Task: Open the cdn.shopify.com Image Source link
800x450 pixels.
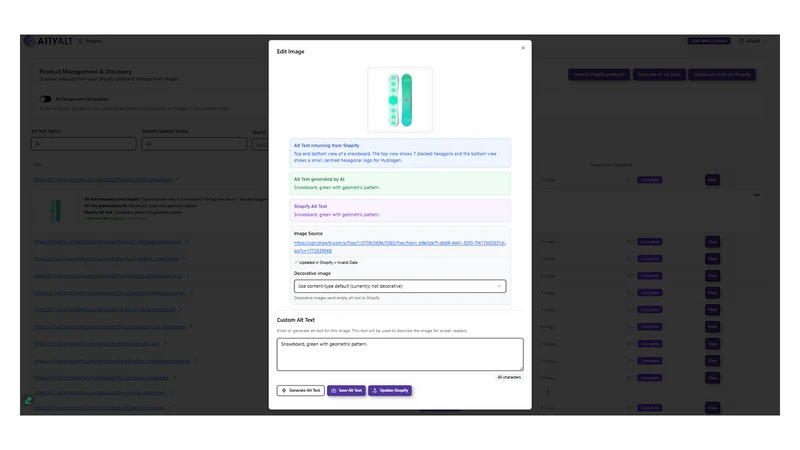Action: tap(399, 247)
